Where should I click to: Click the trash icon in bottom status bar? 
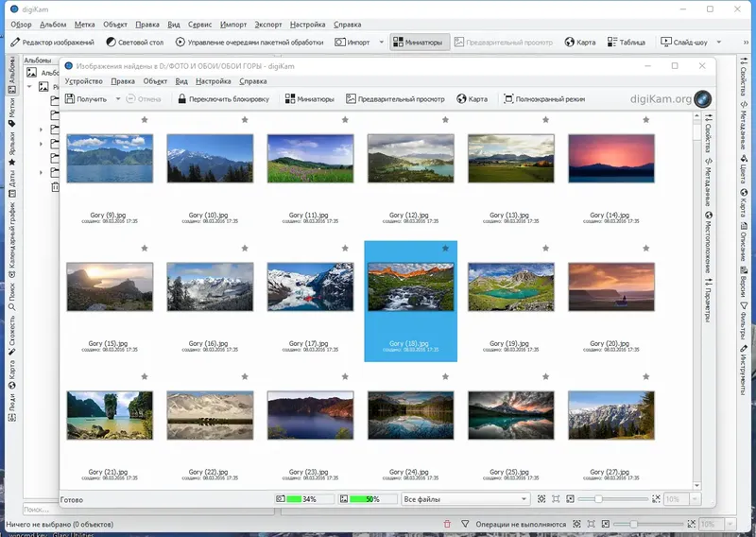(x=447, y=524)
